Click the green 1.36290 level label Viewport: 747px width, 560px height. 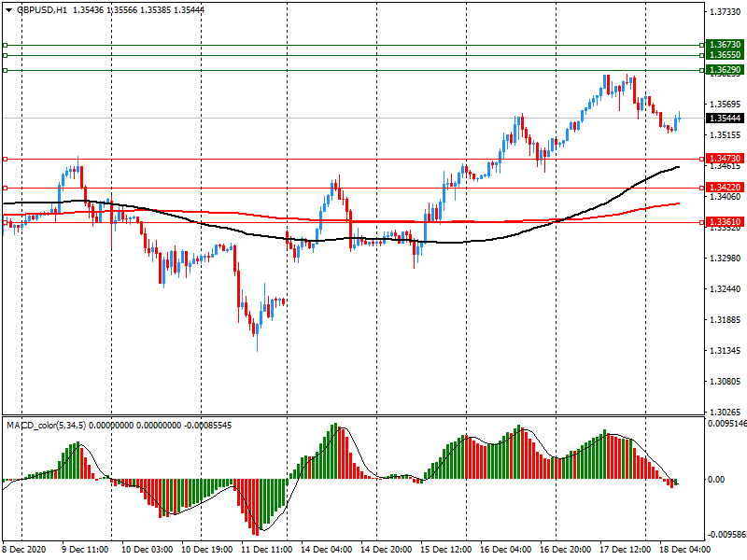[725, 70]
